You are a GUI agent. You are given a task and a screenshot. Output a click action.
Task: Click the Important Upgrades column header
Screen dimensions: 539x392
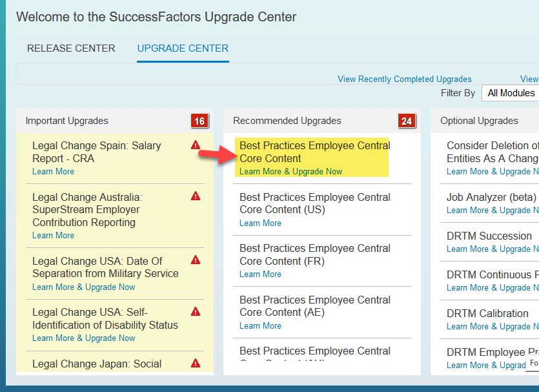click(66, 121)
